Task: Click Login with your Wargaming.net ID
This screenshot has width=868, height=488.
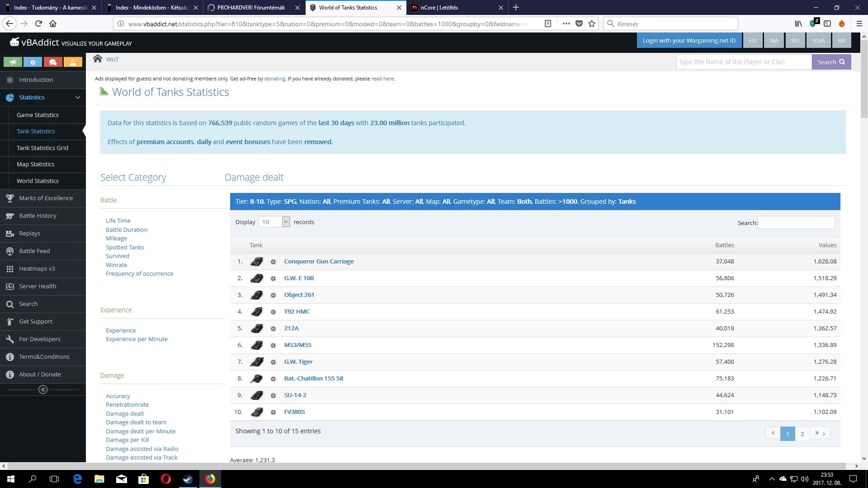Action: tap(689, 40)
